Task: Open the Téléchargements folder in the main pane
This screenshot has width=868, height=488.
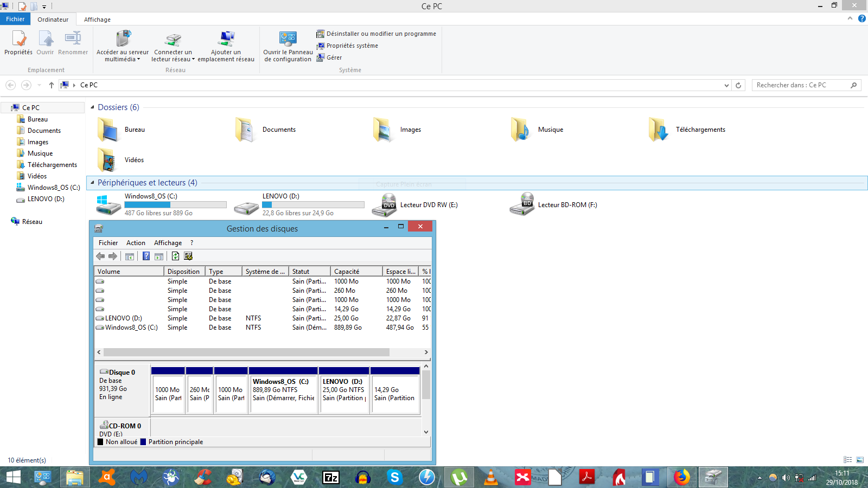Action: [687, 130]
